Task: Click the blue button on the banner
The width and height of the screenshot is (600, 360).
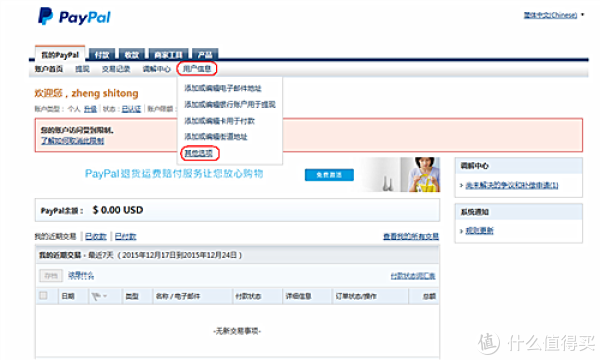Action: 329,175
